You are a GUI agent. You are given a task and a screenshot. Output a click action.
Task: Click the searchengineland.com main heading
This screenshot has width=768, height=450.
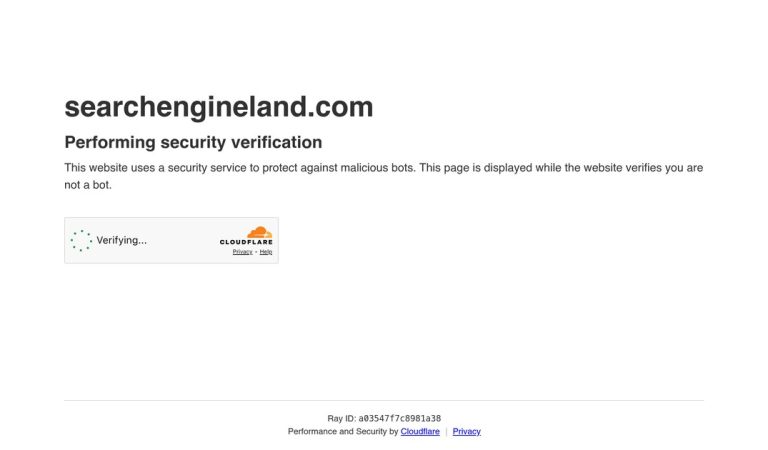coord(219,107)
